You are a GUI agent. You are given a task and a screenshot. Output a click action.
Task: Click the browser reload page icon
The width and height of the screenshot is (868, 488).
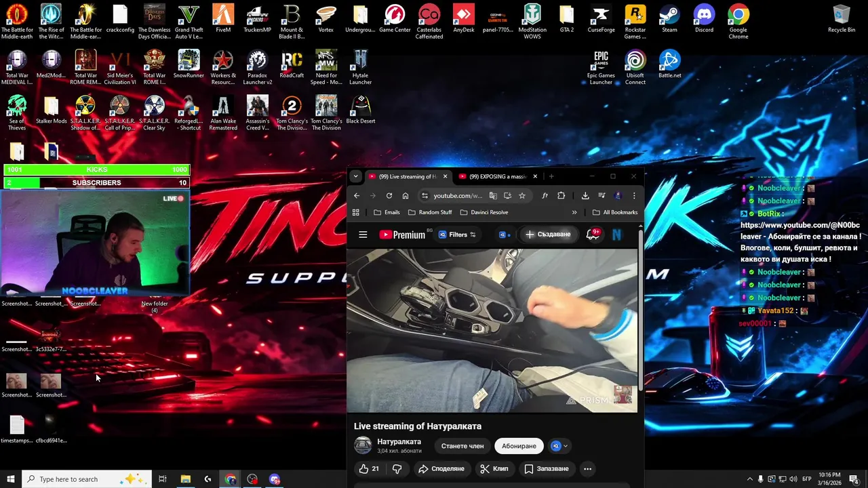point(389,196)
